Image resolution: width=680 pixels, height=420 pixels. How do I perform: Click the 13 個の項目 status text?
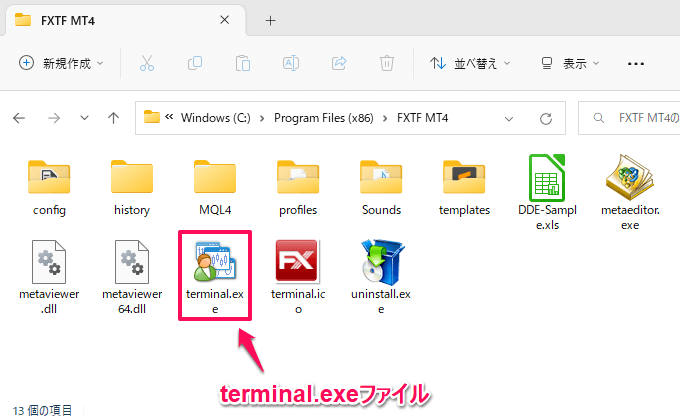tap(42, 410)
